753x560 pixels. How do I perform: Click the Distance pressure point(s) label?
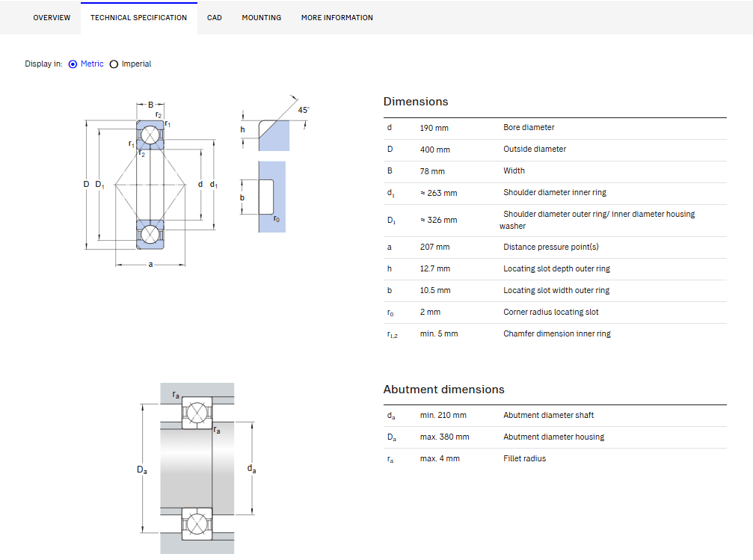(x=551, y=247)
